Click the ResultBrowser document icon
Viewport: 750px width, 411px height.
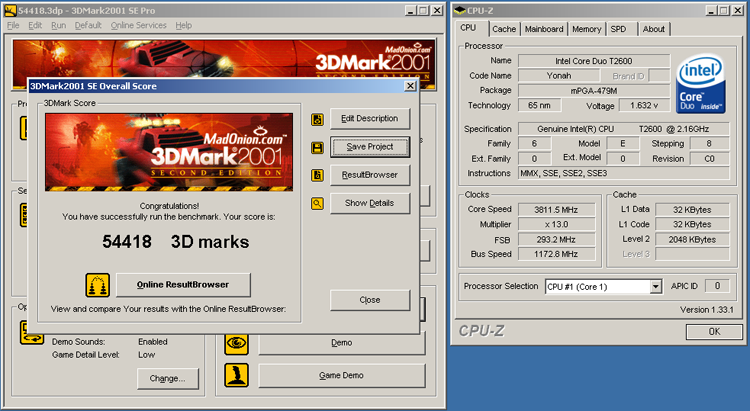[x=317, y=175]
